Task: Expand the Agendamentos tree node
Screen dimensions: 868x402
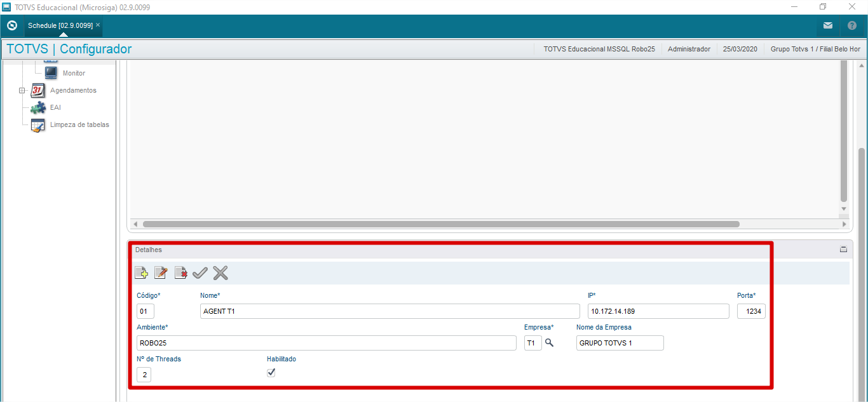Action: pos(22,90)
